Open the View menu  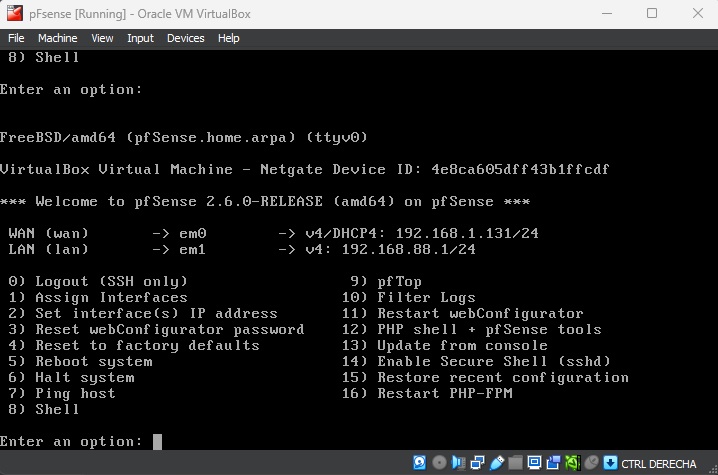[102, 38]
